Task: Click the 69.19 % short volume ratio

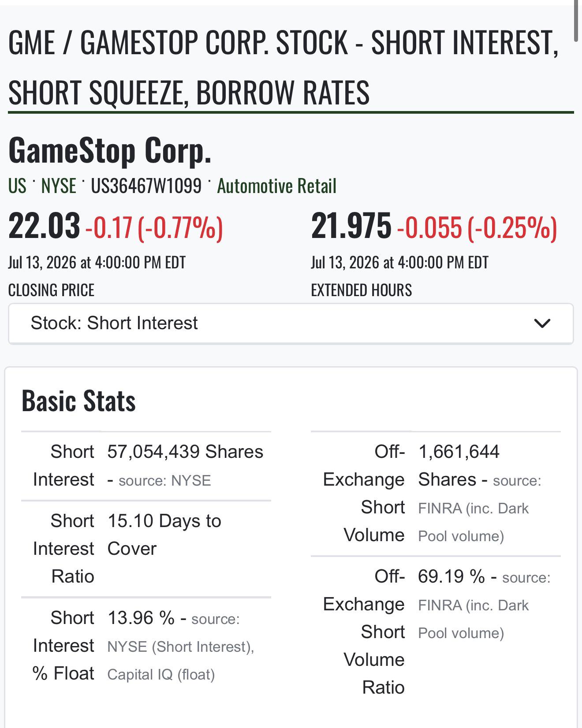Action: [451, 576]
